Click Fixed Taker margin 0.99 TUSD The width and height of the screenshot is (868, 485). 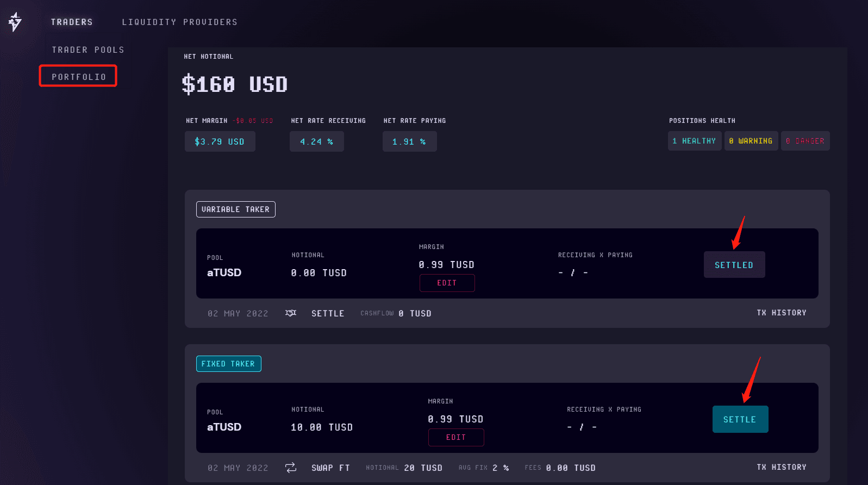coord(455,419)
